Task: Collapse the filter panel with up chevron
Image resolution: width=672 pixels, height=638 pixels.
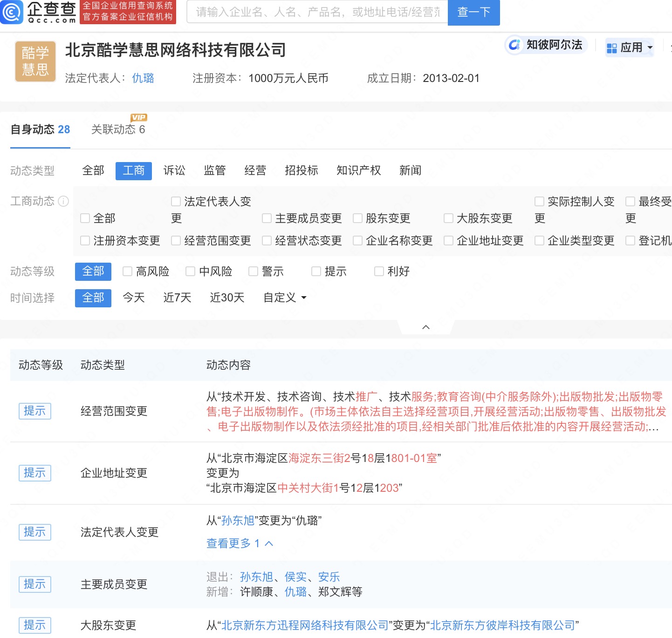Action: pyautogui.click(x=425, y=327)
